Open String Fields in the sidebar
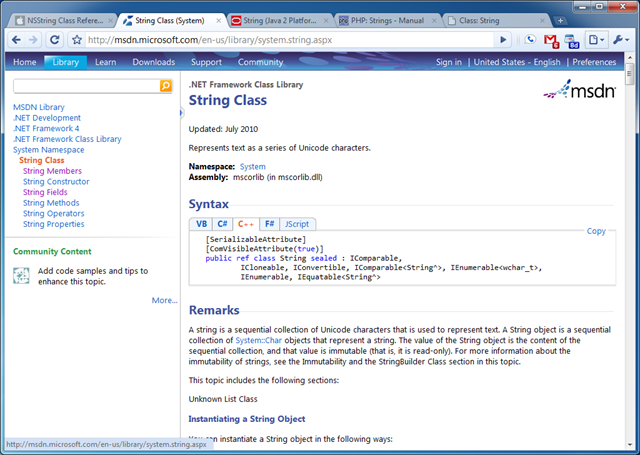The image size is (640, 455). [x=45, y=192]
